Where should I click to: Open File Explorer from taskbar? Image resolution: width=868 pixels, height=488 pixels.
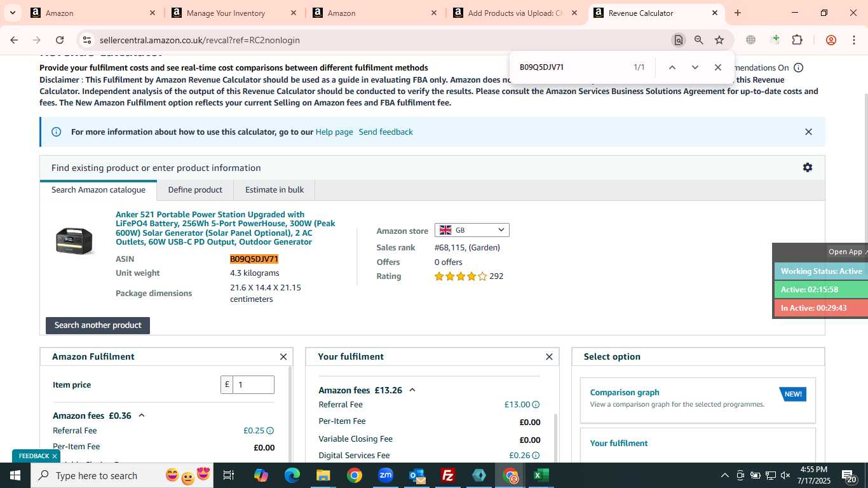coord(323,475)
